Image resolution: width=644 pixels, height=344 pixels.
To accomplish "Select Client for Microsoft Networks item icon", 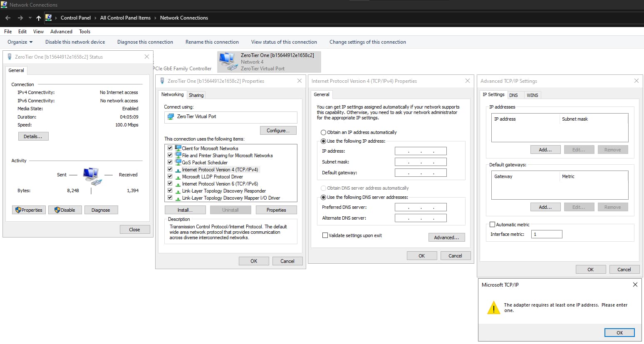I will pos(178,148).
